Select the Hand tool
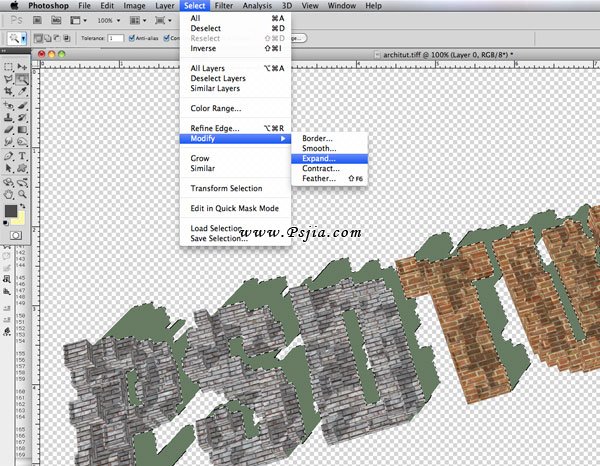The image size is (600, 466). [x=9, y=194]
